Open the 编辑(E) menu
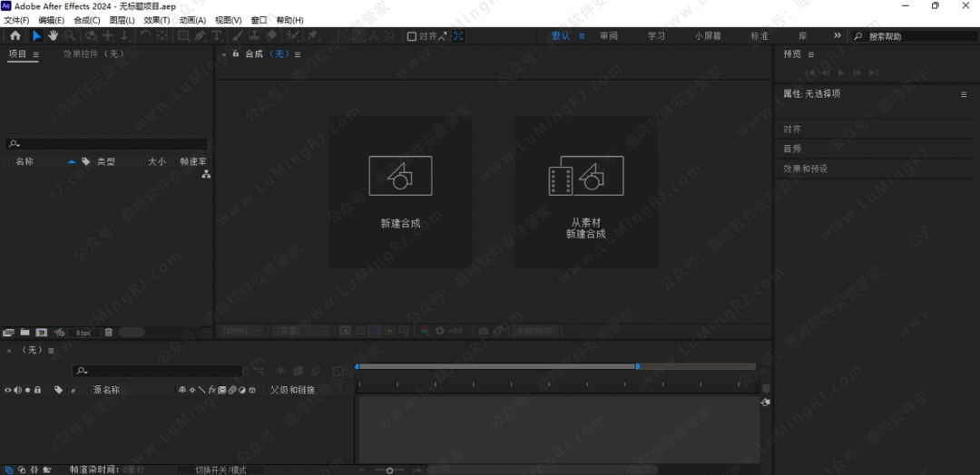The image size is (980, 475). coord(51,20)
